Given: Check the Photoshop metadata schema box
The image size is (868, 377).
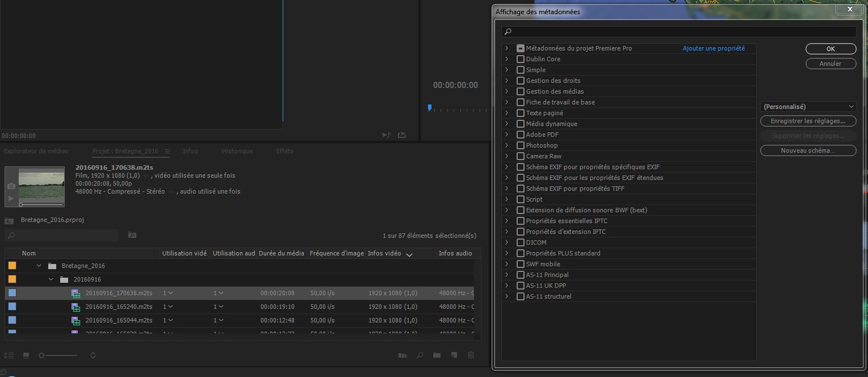Looking at the screenshot, I should coord(521,145).
